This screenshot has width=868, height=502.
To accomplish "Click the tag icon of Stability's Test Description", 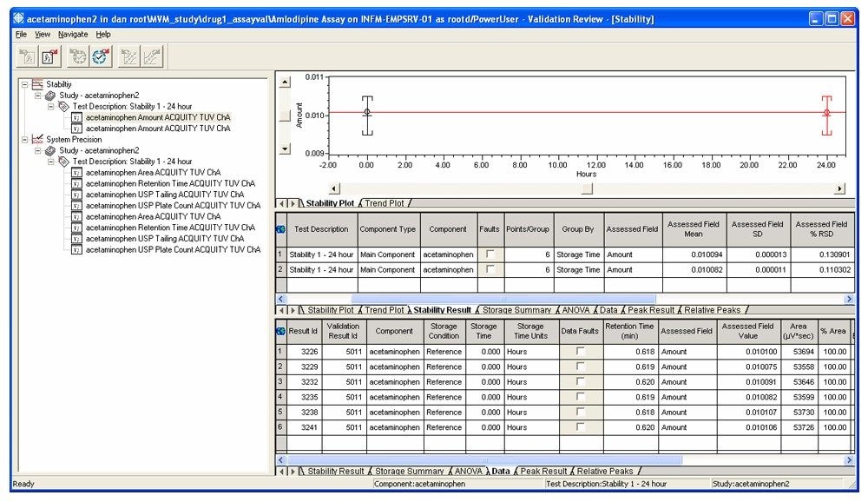I will 63,106.
